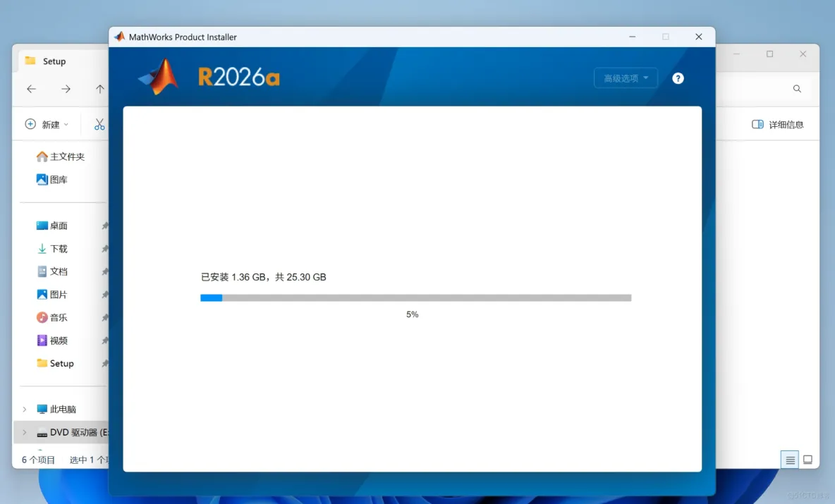Open the installer help question-mark icon
The width and height of the screenshot is (835, 504).
[x=677, y=78]
